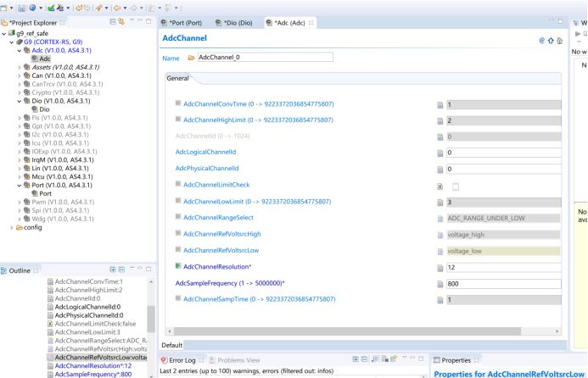Expand the config folder

point(12,227)
